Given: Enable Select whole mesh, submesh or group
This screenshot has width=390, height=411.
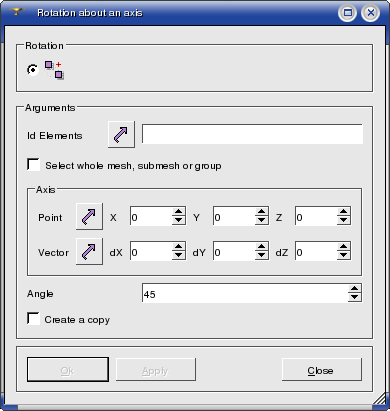Looking at the screenshot, I should (x=33, y=165).
